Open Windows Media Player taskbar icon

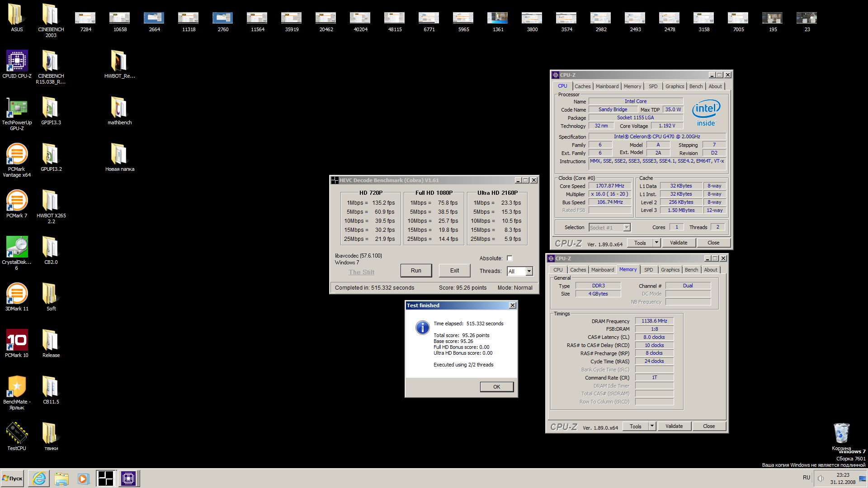click(83, 479)
